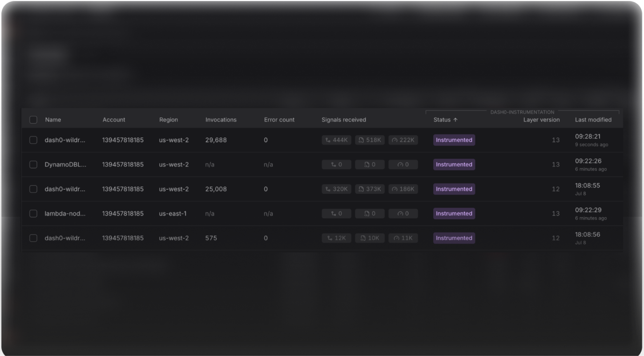The image size is (644, 356).
Task: Click the zero spans badge in DynamoDBL row
Action: 337,165
